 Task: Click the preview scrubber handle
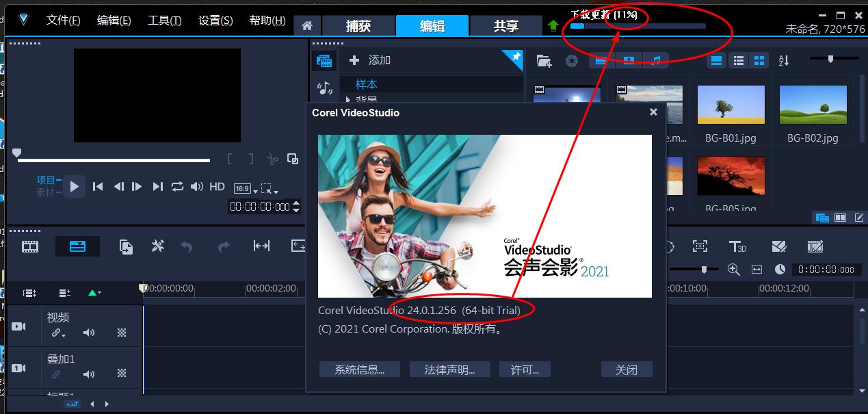point(17,153)
